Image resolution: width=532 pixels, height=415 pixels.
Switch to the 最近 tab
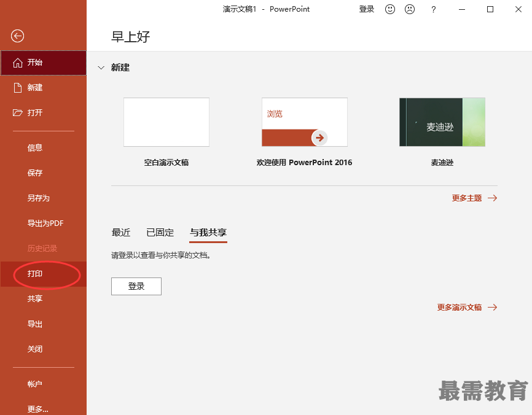click(x=121, y=233)
